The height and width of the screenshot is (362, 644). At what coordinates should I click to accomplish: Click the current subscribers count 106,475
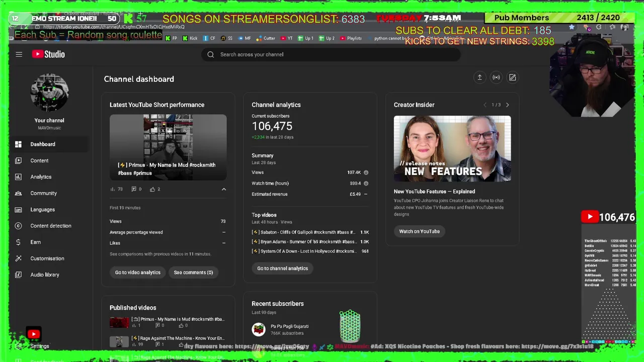(x=272, y=126)
